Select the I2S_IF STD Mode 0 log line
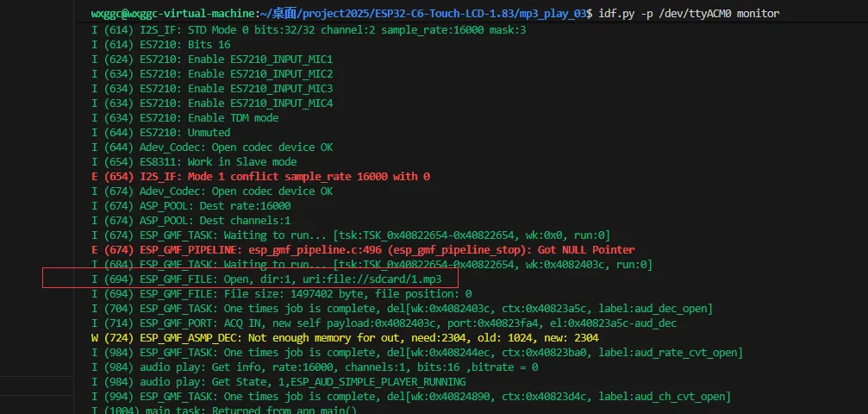The height and width of the screenshot is (414, 868). coord(309,29)
